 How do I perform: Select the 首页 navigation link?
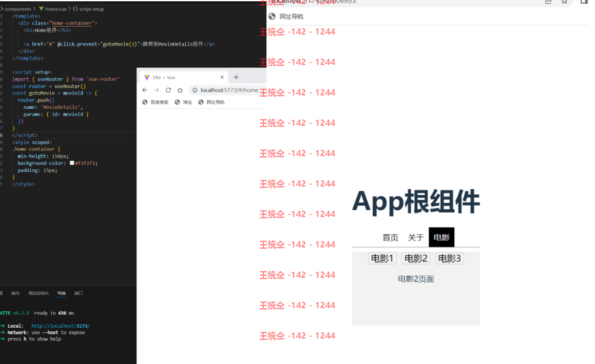coord(390,238)
